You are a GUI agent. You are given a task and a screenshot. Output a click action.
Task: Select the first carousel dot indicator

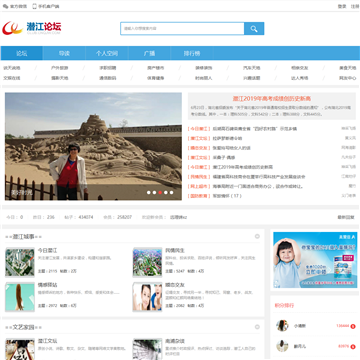(x=149, y=192)
